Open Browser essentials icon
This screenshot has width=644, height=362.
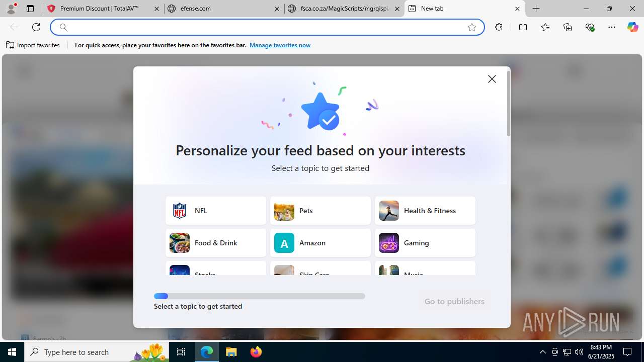pyautogui.click(x=590, y=27)
